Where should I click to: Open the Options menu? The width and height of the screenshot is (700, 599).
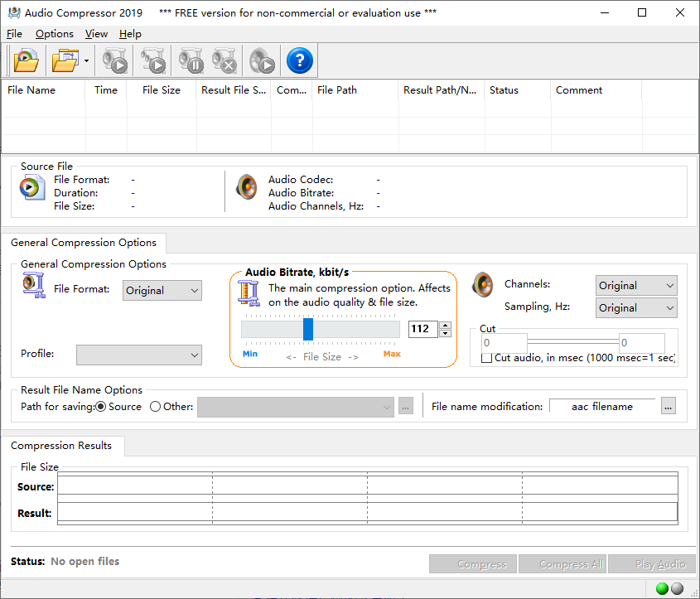point(55,34)
